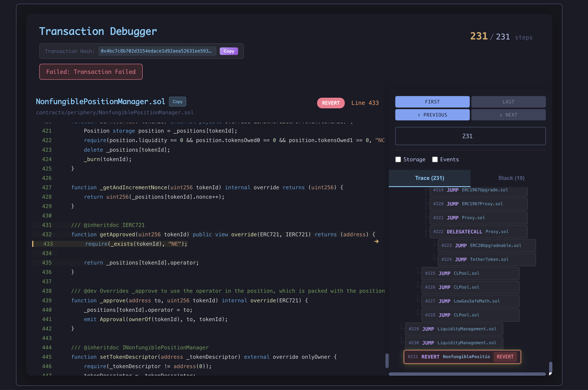
Task: Click the red REVERT badge above code
Action: click(331, 103)
